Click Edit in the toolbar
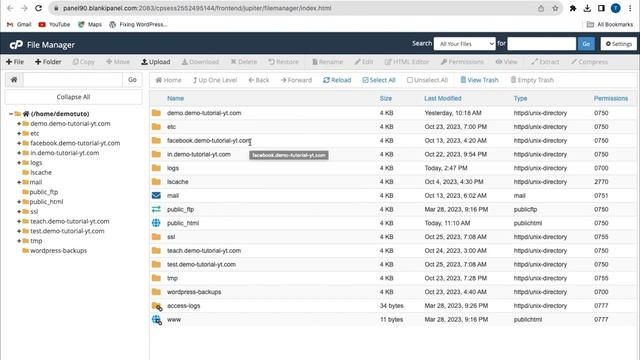640x360 pixels. (364, 62)
